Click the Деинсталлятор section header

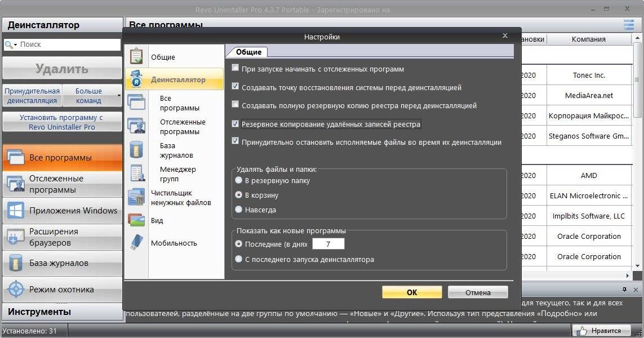click(63, 25)
